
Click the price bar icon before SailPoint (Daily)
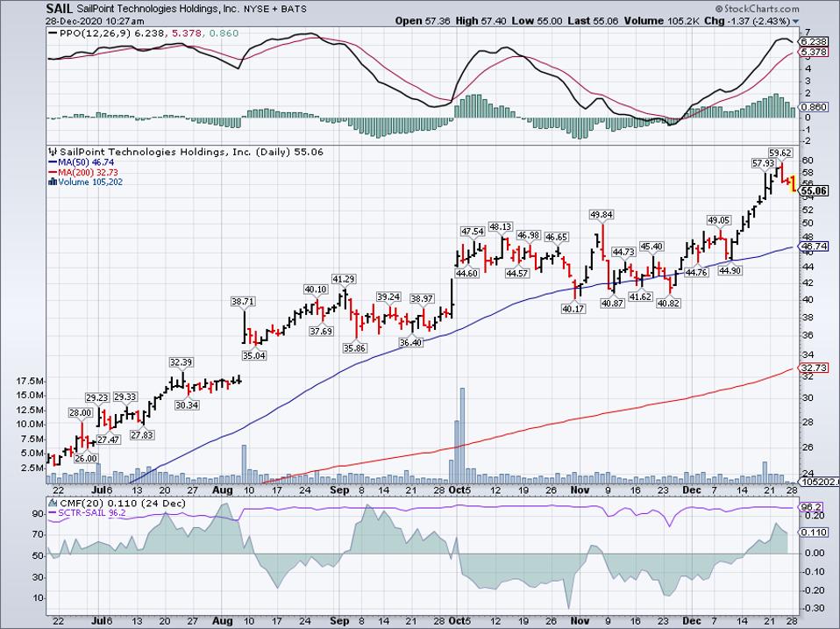click(53, 152)
